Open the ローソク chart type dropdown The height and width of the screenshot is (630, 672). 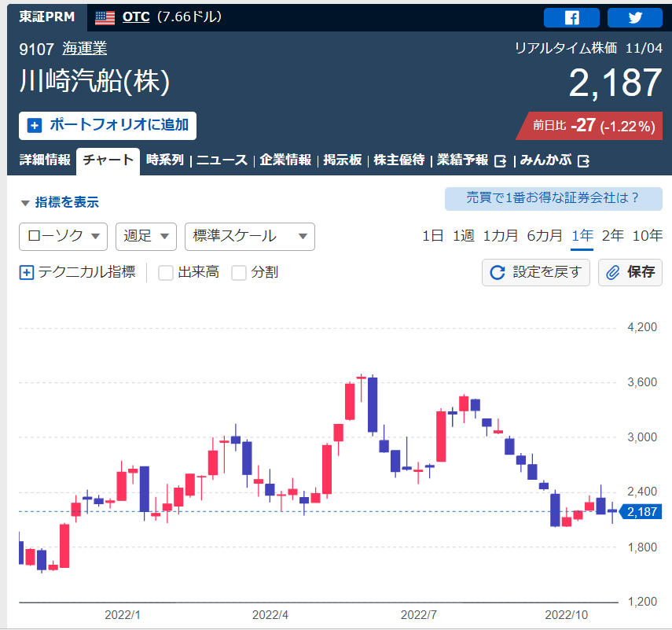pos(63,236)
